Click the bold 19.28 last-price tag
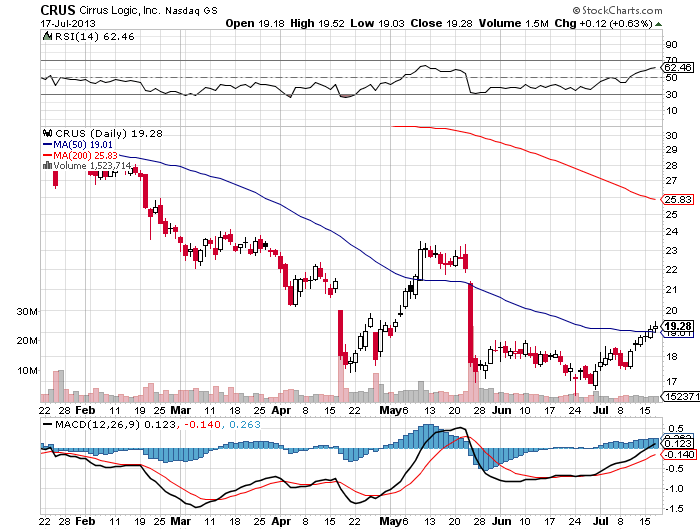700x530 pixels. coord(678,326)
